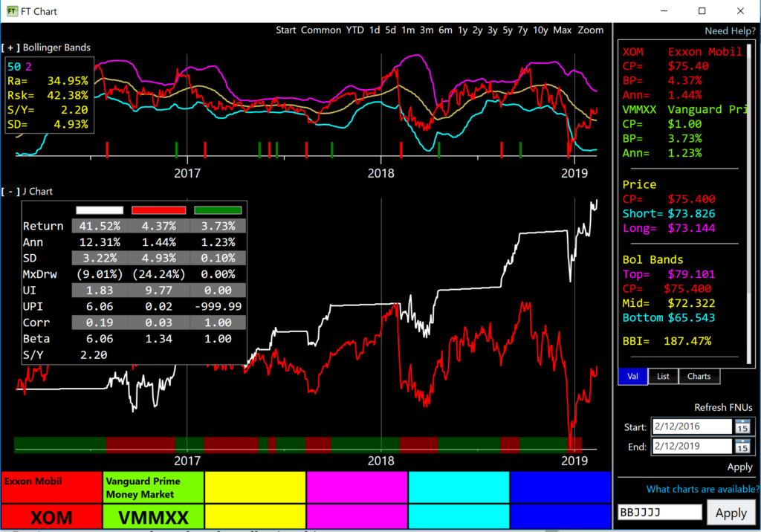
Task: Open the Start date calendar picker
Action: tap(742, 426)
